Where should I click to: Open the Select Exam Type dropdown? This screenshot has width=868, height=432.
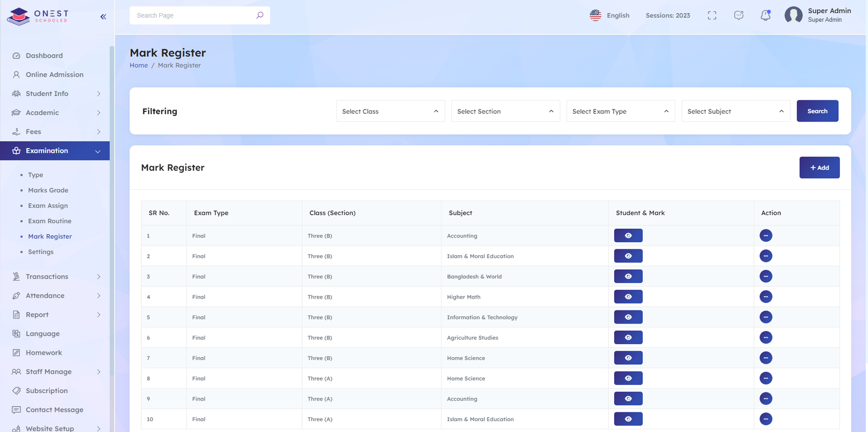coord(621,111)
